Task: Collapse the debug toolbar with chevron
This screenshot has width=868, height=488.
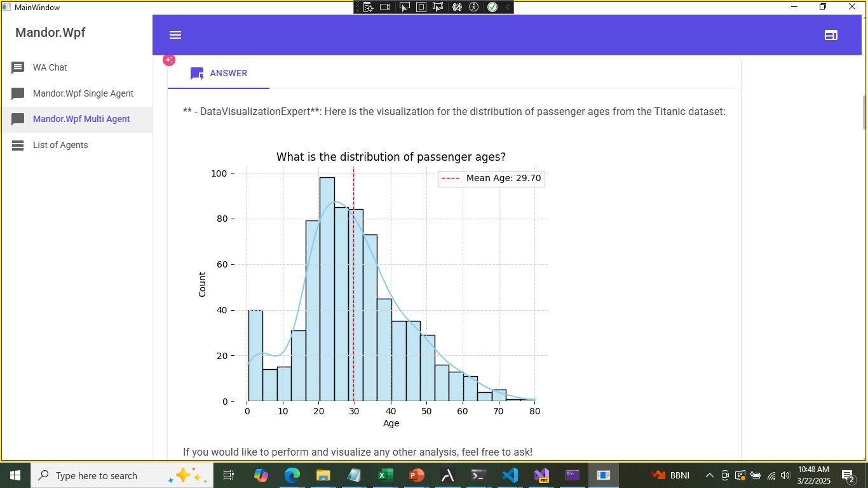Action: (507, 7)
